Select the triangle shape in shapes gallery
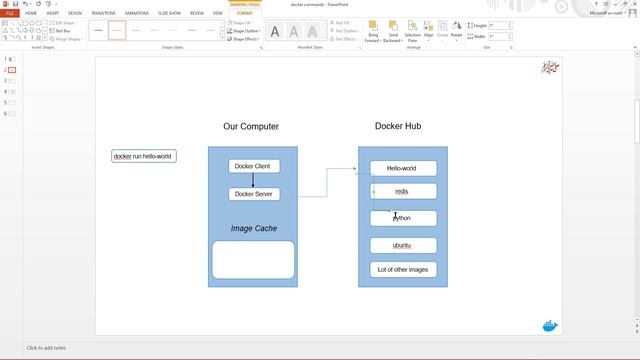 pos(5,31)
